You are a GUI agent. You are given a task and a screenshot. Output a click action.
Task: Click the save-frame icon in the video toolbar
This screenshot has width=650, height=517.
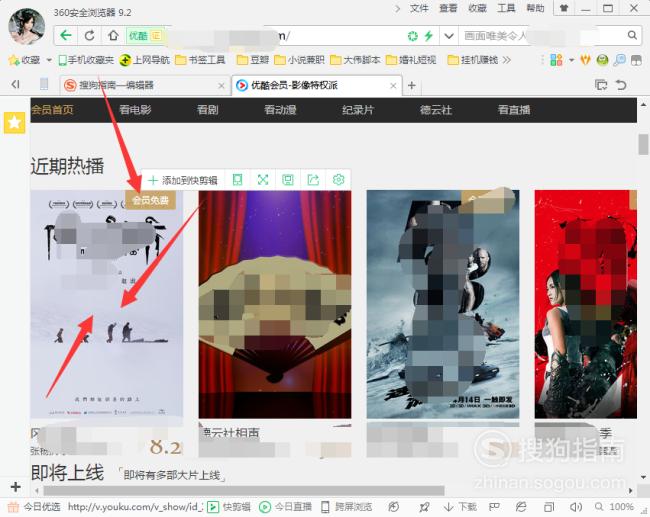(x=288, y=180)
